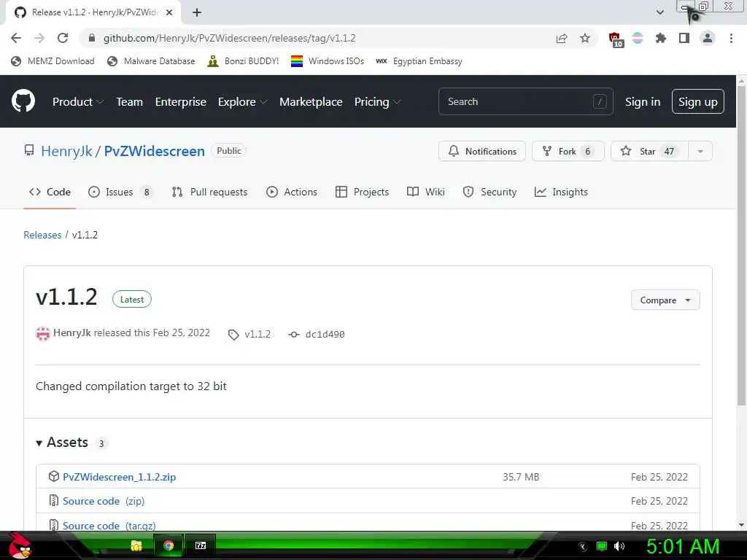The width and height of the screenshot is (747, 560).
Task: Switch to the Wiki tab
Action: (x=426, y=192)
